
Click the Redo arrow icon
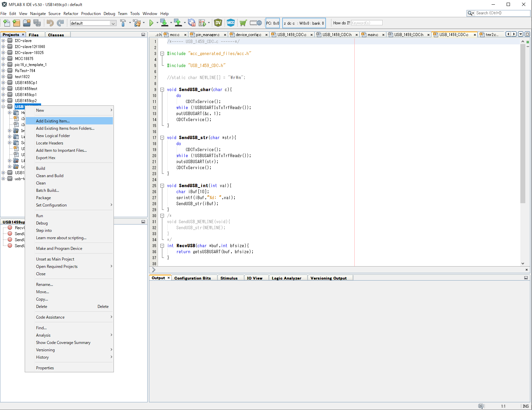coord(60,23)
